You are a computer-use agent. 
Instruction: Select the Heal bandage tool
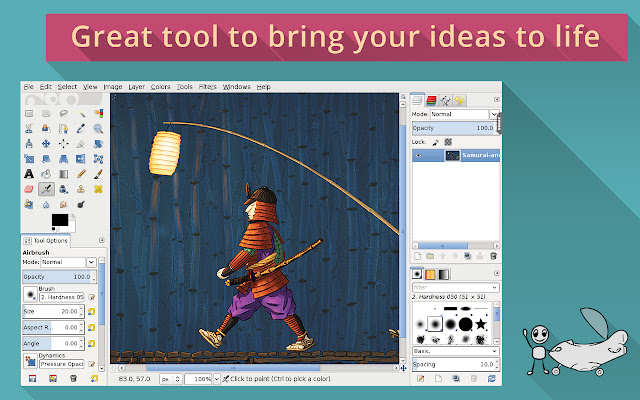click(x=98, y=189)
